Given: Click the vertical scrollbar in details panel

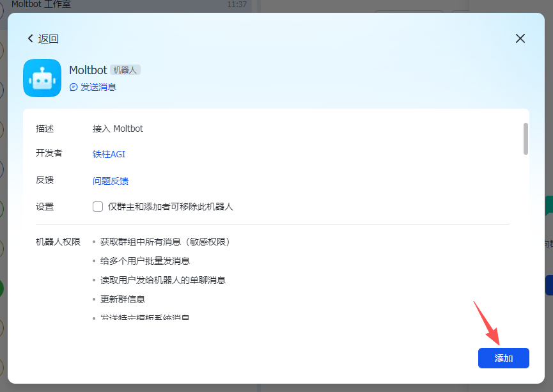Looking at the screenshot, I should (526, 139).
